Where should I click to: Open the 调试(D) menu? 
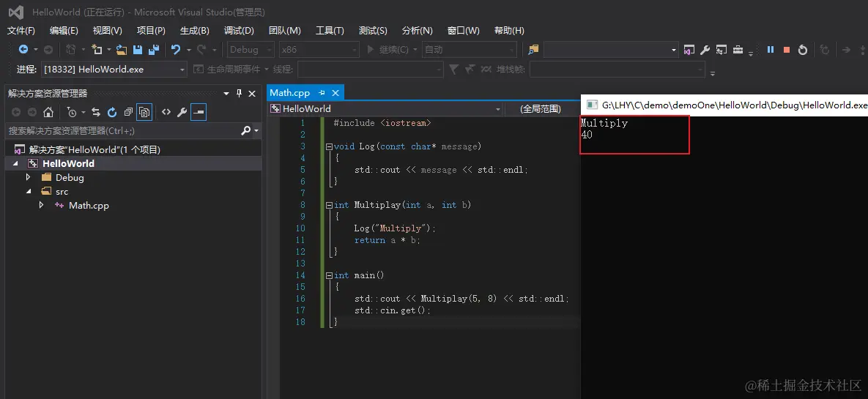click(x=239, y=31)
